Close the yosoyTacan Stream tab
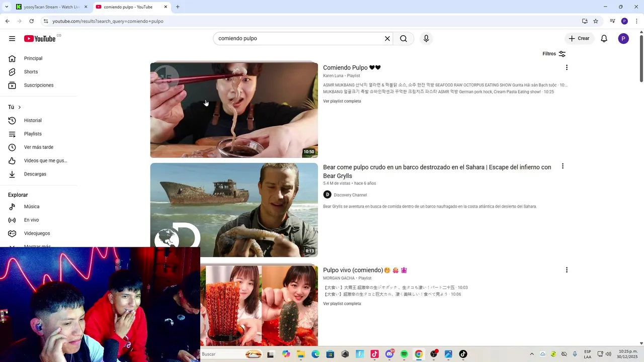 [x=86, y=7]
